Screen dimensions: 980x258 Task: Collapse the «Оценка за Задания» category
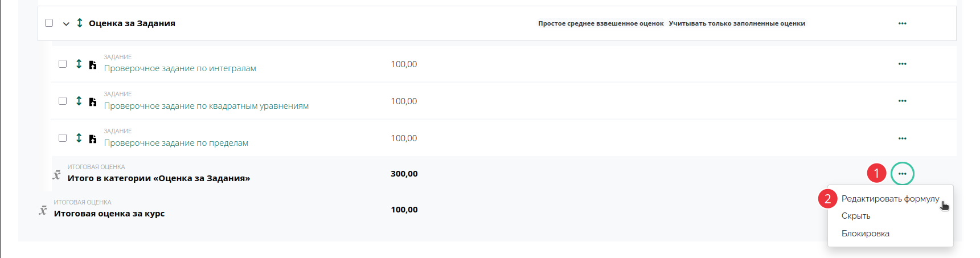coord(66,23)
